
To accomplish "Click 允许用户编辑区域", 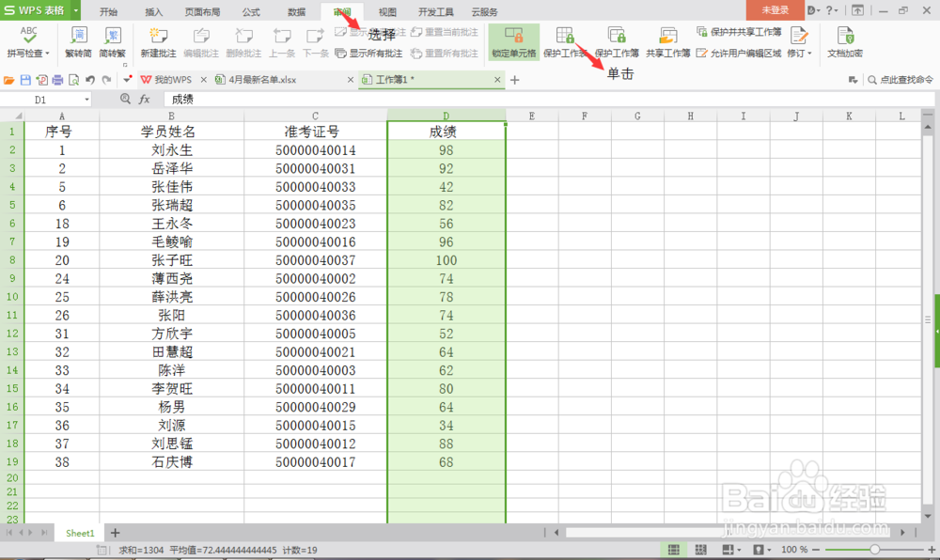I will [739, 54].
